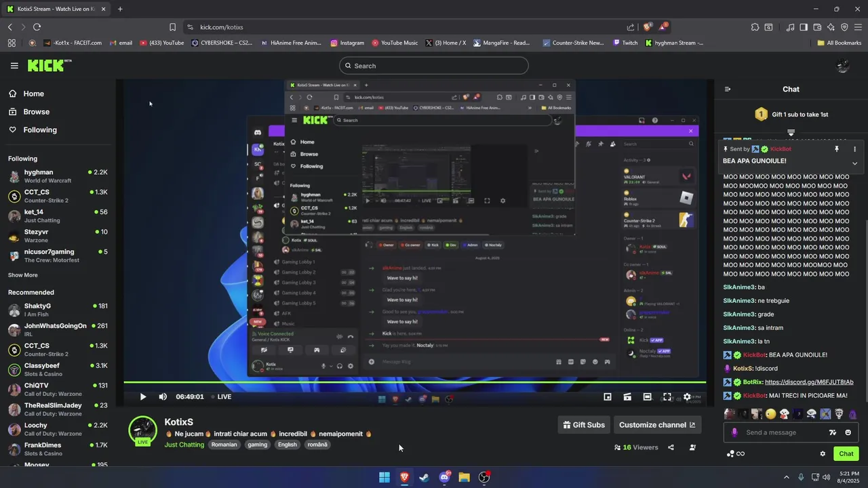Open JohnWhatsGoingOn recommended channel
The height and width of the screenshot is (488, 868).
(x=58, y=329)
